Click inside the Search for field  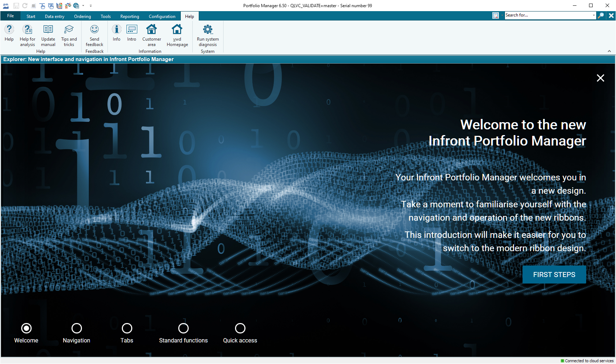(x=547, y=15)
